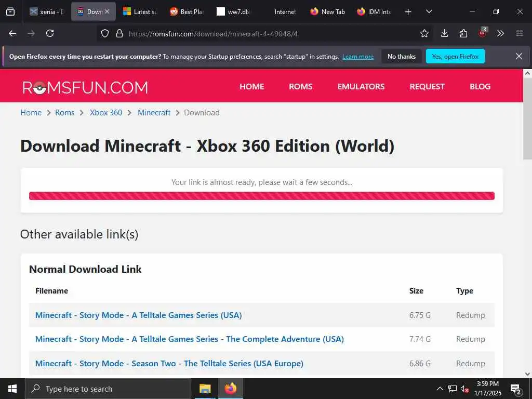Open a new tab with plus
Viewport: 532px width, 399px height.
[x=408, y=12]
